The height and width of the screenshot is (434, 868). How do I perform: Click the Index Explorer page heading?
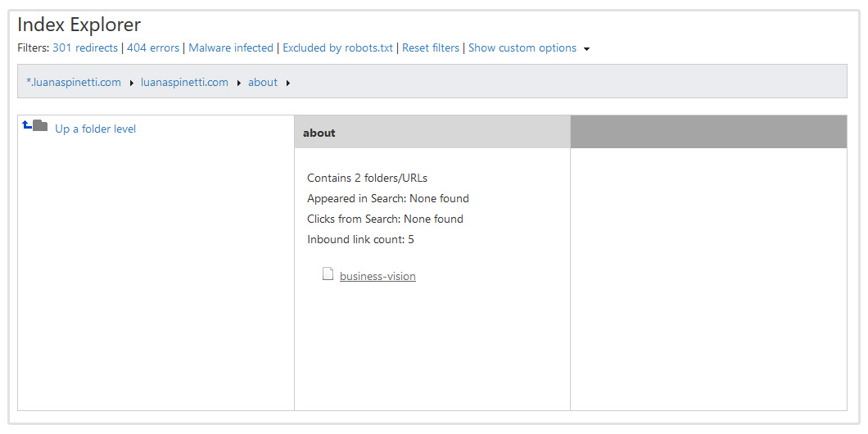[79, 25]
